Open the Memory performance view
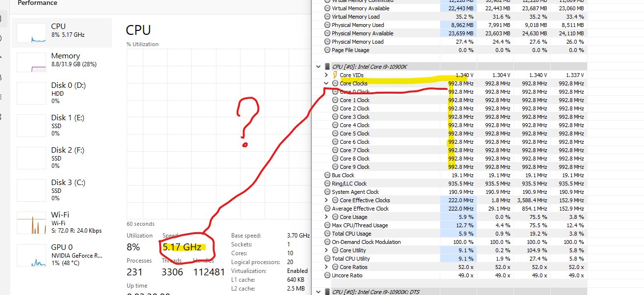644x295 pixels. pos(62,62)
